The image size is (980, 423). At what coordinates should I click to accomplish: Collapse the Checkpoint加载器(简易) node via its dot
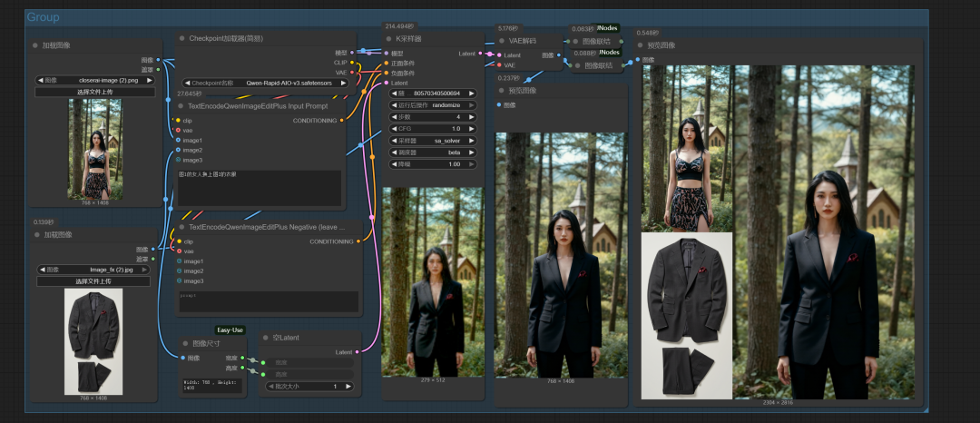[183, 39]
